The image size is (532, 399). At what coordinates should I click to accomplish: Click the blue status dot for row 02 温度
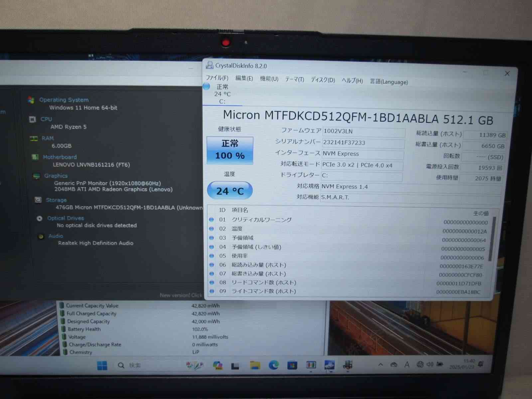[x=211, y=229]
